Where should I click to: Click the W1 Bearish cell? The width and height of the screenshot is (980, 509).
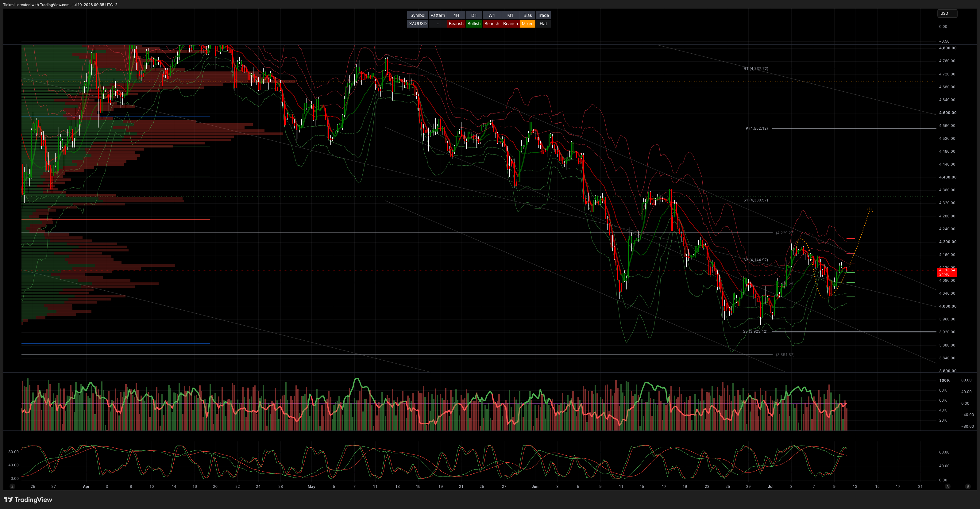click(x=492, y=24)
